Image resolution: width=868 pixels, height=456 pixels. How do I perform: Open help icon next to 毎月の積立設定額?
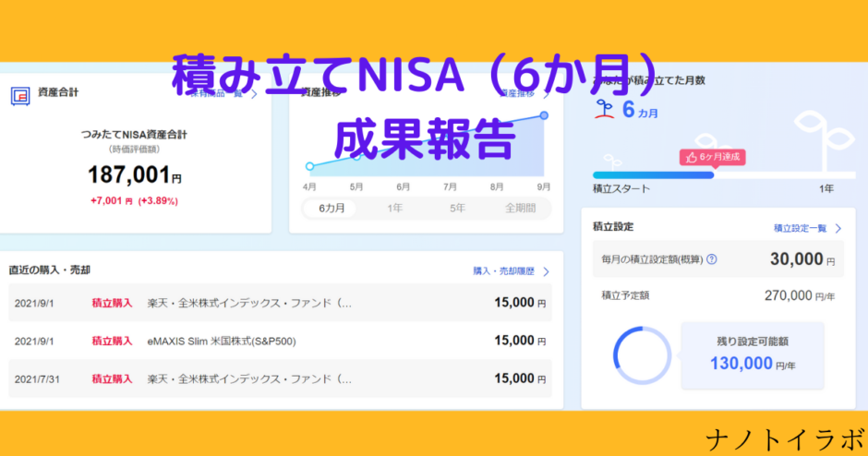(x=712, y=259)
